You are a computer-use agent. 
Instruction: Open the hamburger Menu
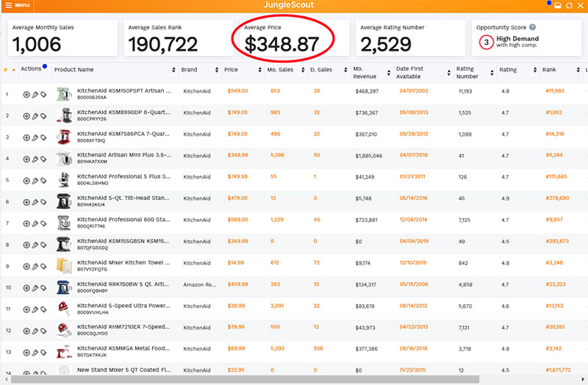[x=18, y=5]
